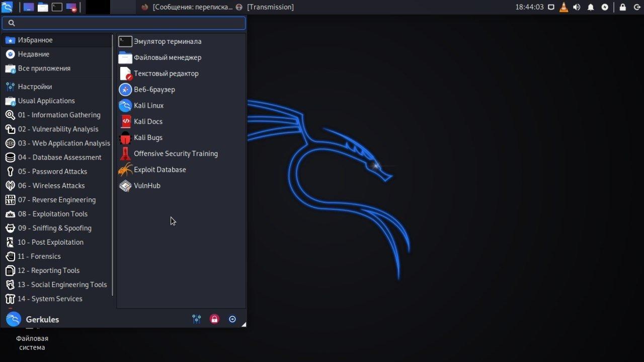Launch Веб-браузер from favorites
Screen dimensions: 644x362
tap(181, 90)
